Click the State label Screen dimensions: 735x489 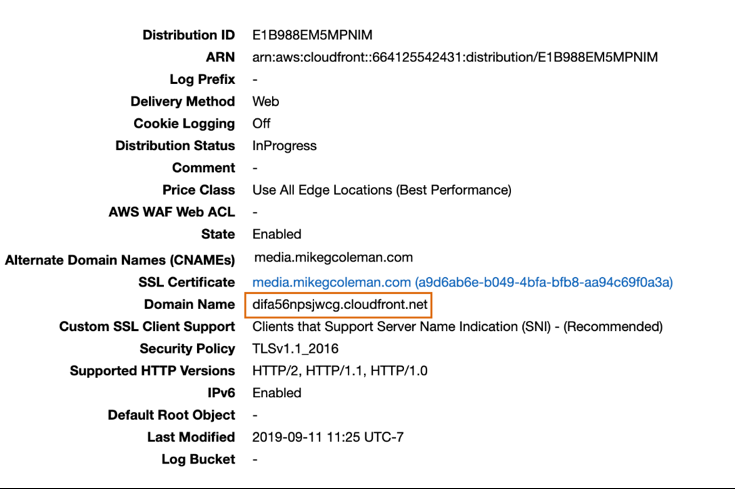(x=218, y=234)
